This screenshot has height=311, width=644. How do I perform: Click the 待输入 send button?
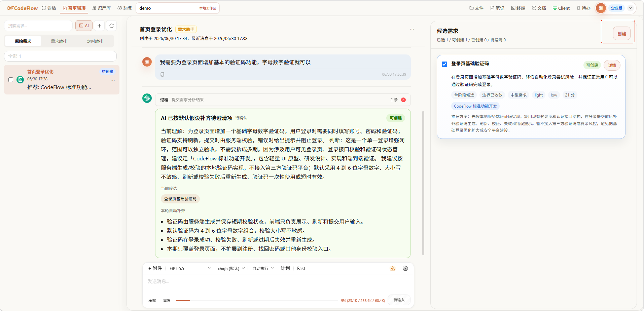[399, 300]
